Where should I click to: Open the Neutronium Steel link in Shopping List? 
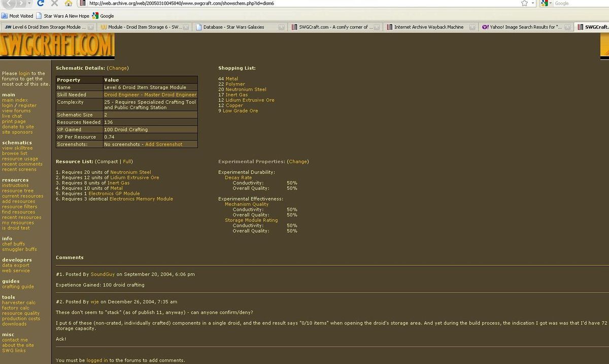coord(246,89)
